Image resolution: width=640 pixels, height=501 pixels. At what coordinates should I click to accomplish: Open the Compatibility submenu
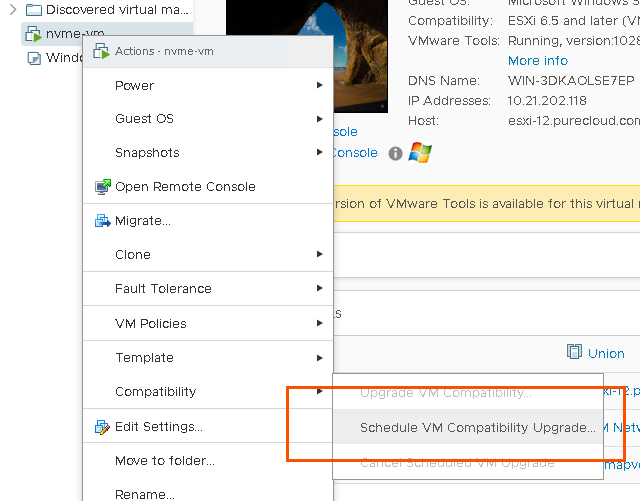tap(208, 392)
